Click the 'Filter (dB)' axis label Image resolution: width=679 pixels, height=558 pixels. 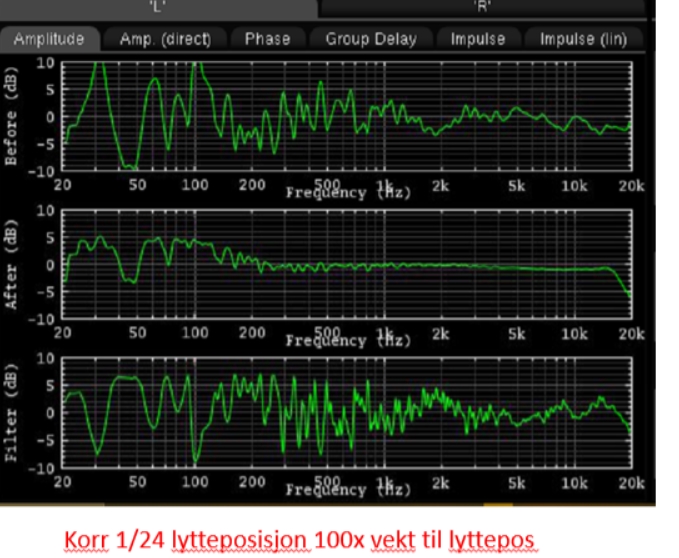point(11,413)
